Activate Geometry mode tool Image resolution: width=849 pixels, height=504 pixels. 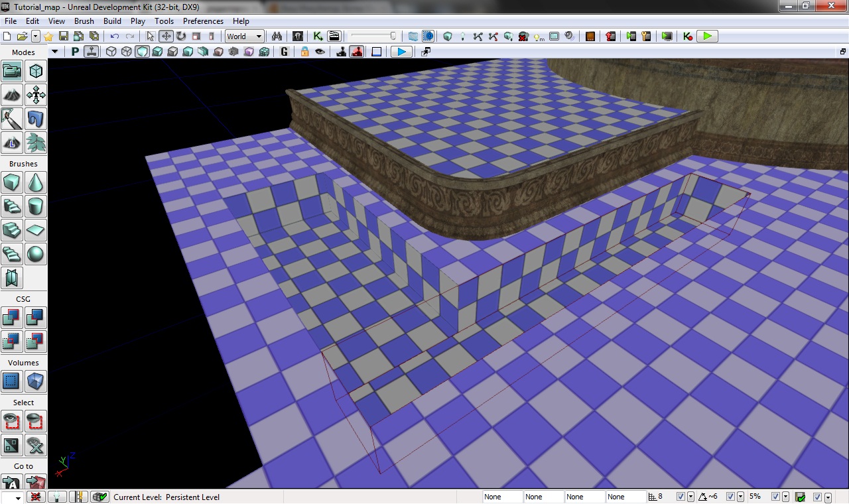tap(35, 71)
